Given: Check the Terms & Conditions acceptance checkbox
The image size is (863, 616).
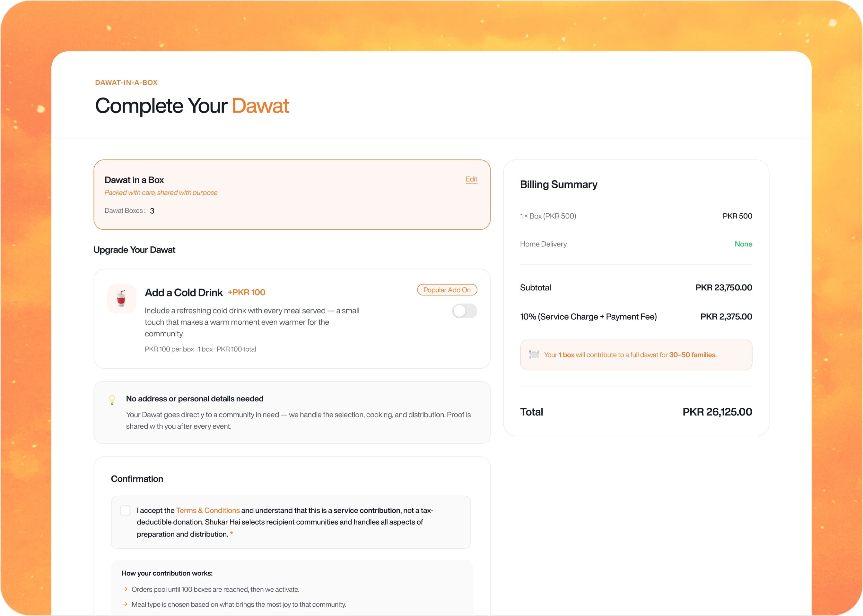Looking at the screenshot, I should 125,510.
